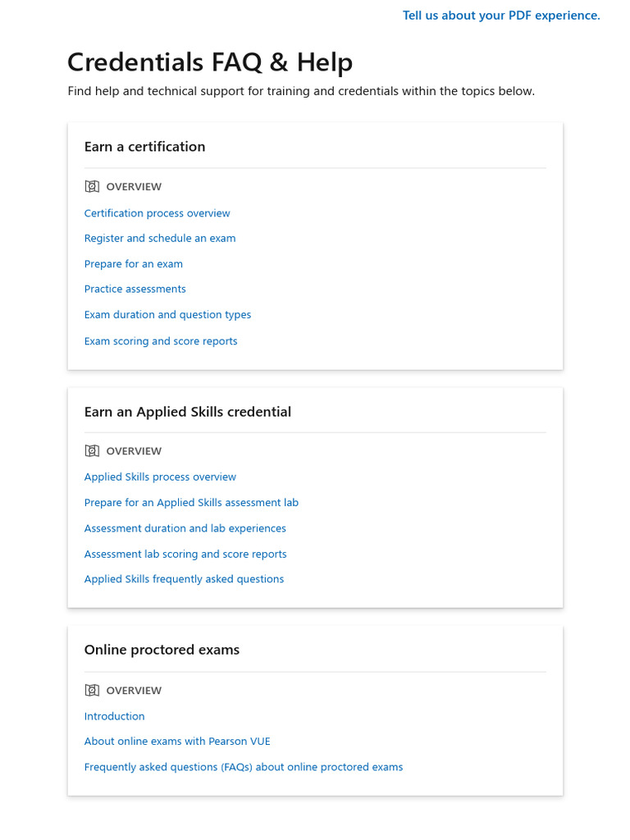The height and width of the screenshot is (840, 630).
Task: View Exam scoring and score reports
Action: [x=161, y=341]
